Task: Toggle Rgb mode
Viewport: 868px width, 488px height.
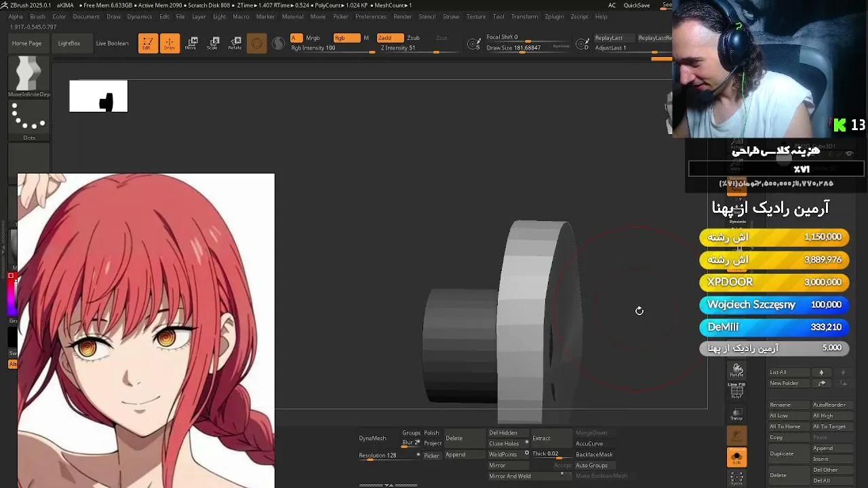Action: 347,38
